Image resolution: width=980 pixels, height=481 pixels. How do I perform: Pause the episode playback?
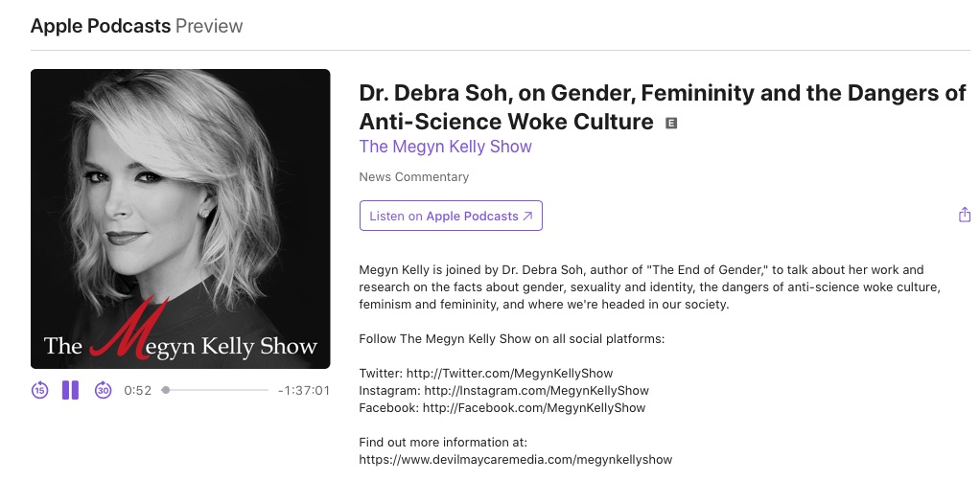tap(70, 390)
